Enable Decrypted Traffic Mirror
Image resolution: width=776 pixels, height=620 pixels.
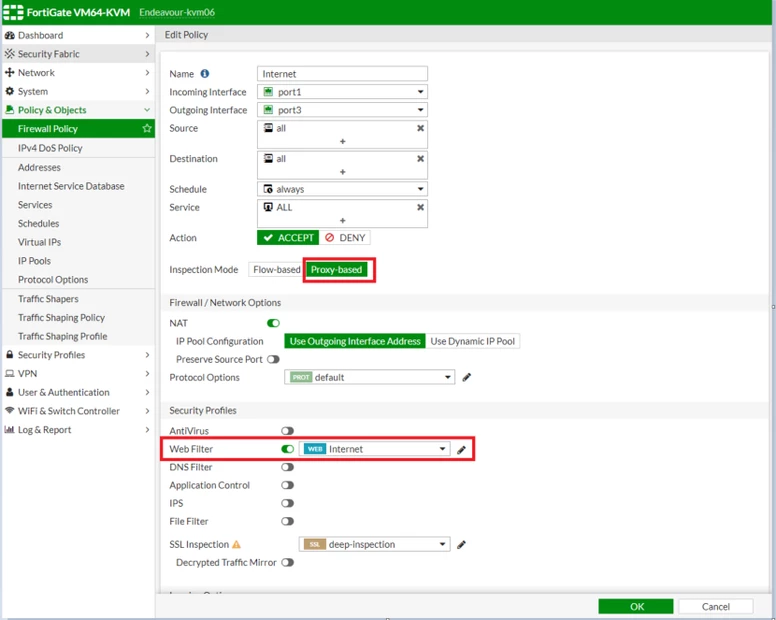coord(288,563)
